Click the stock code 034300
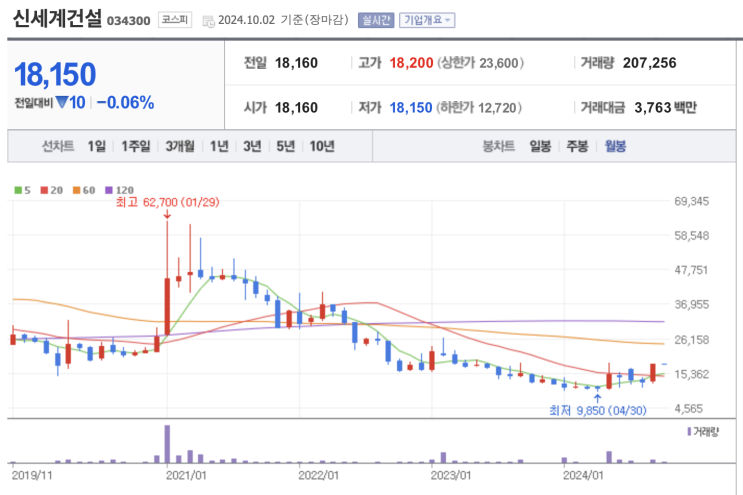This screenshot has height=495, width=743. pyautogui.click(x=128, y=21)
